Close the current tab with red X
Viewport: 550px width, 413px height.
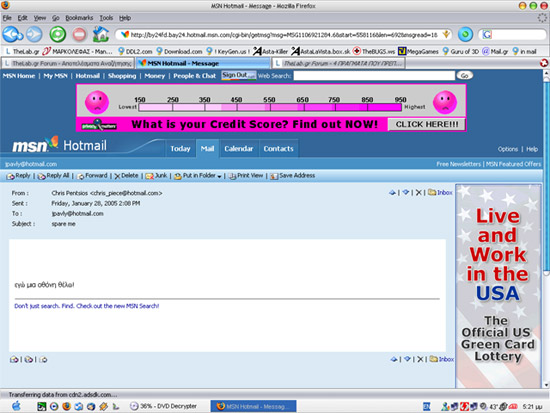[x=544, y=63]
